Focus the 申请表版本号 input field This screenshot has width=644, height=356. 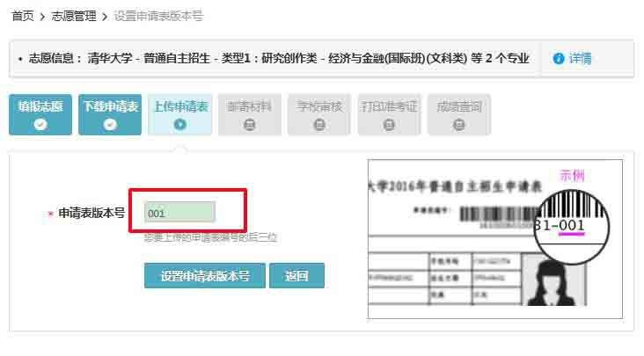179,213
